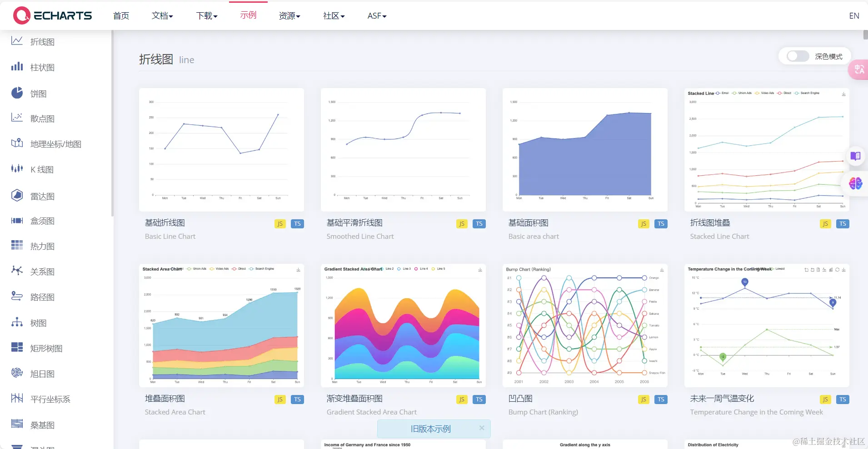This screenshot has width=868, height=449.
Task: Click the download icon on Stacked Line Chart
Action: pos(843,94)
